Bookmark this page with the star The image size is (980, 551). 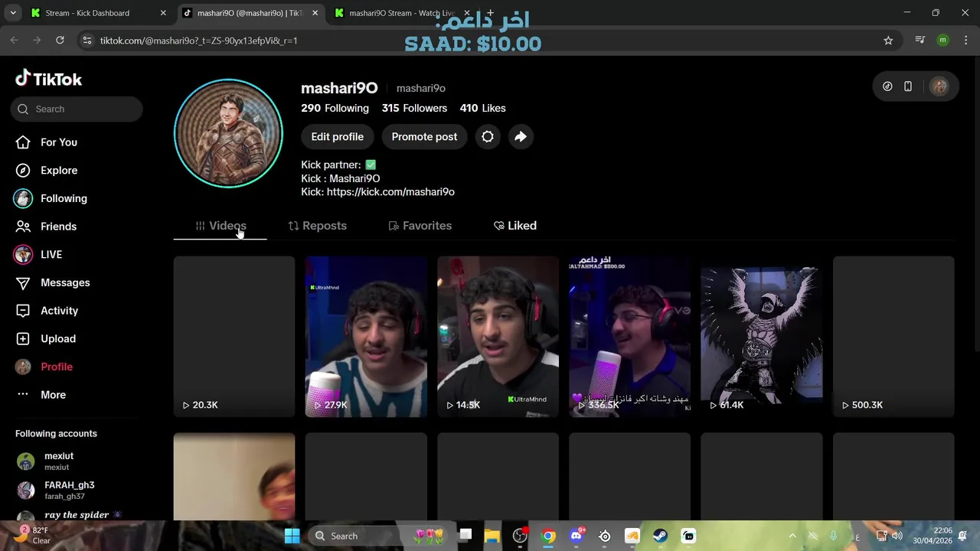tap(888, 41)
